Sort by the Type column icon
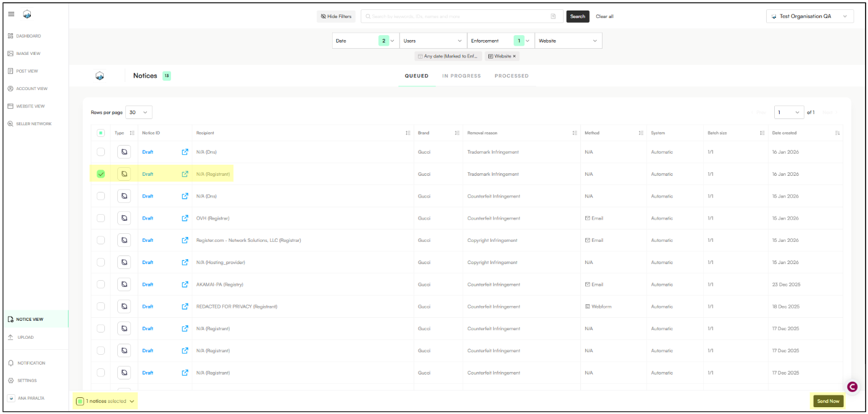The width and height of the screenshot is (868, 414). click(x=132, y=133)
